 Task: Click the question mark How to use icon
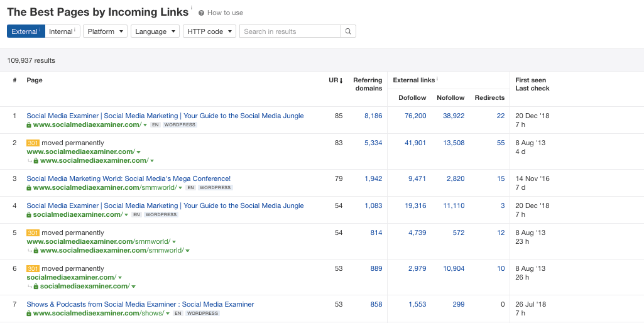click(201, 13)
